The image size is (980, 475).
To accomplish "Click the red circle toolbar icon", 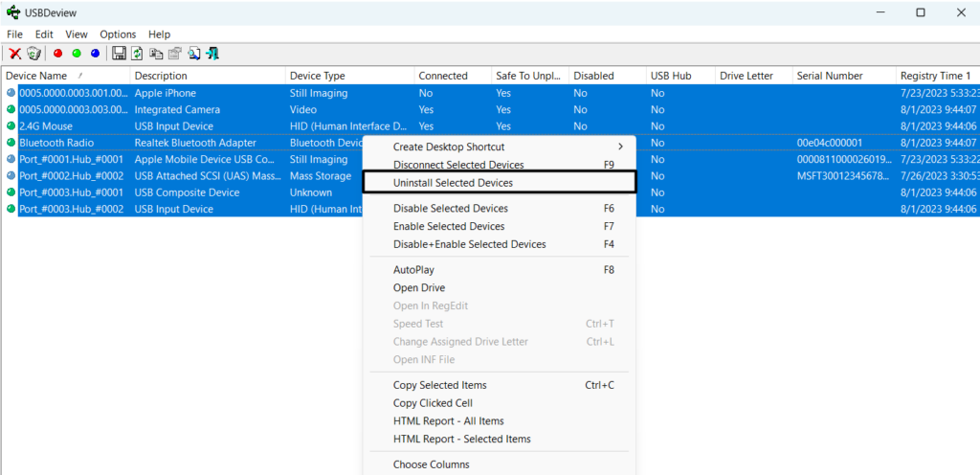I will click(58, 54).
